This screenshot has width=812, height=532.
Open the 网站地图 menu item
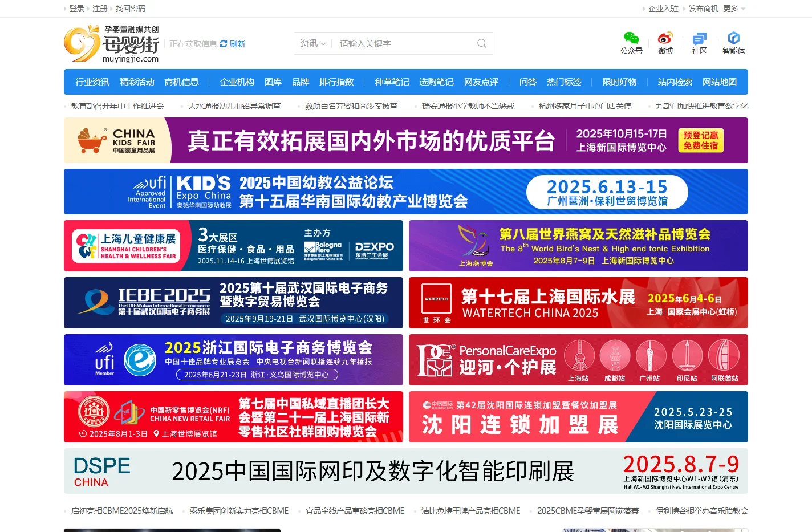720,82
